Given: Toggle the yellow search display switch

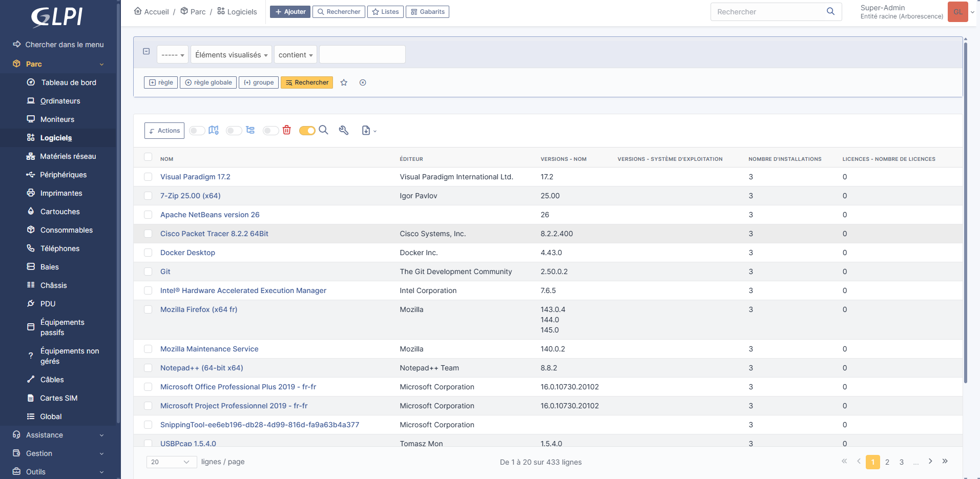Looking at the screenshot, I should (307, 131).
